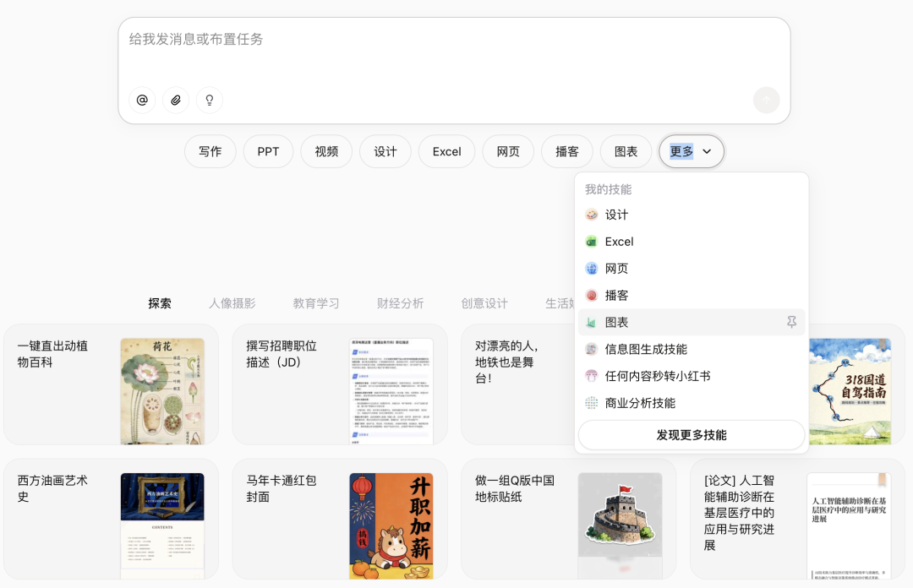The width and height of the screenshot is (913, 588).
Task: Click the paperclip attachment icon
Action: point(176,100)
